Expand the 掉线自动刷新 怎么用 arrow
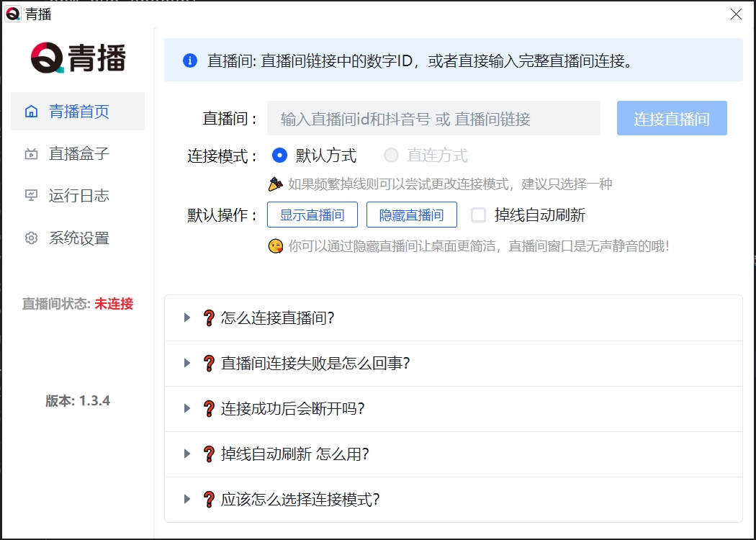Viewport: 756px width, 540px height. pos(187,454)
